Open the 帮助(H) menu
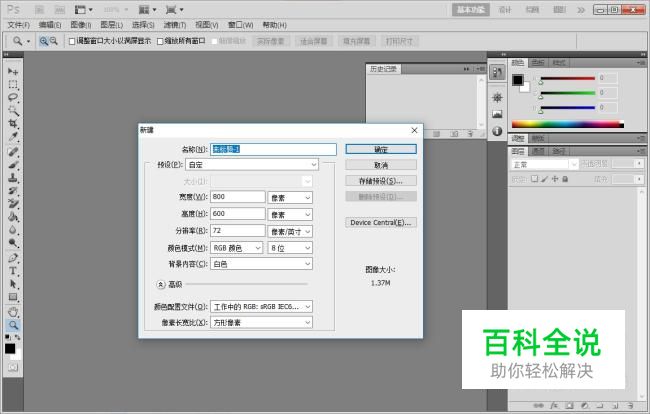Screen dimensions: 650x414 [274, 25]
